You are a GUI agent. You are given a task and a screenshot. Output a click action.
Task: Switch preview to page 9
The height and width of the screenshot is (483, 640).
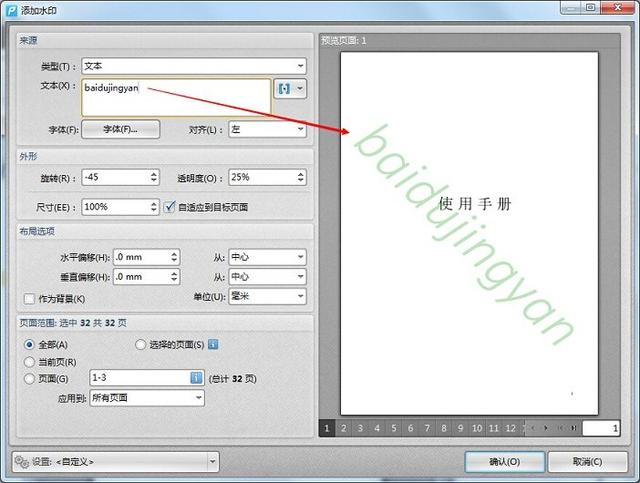[x=460, y=428]
